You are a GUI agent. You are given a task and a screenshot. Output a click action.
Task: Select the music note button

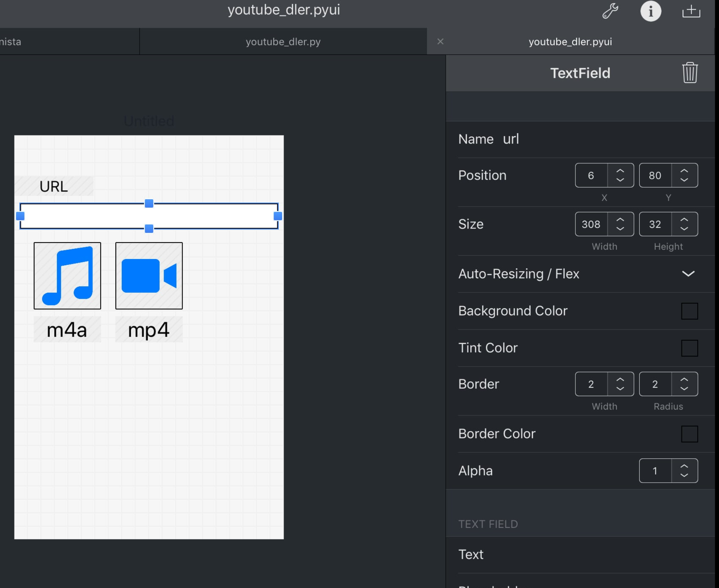click(x=67, y=276)
